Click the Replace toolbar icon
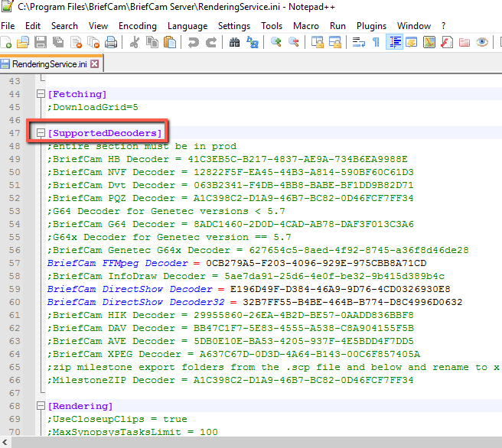The height and width of the screenshot is (448, 502). coord(253,42)
